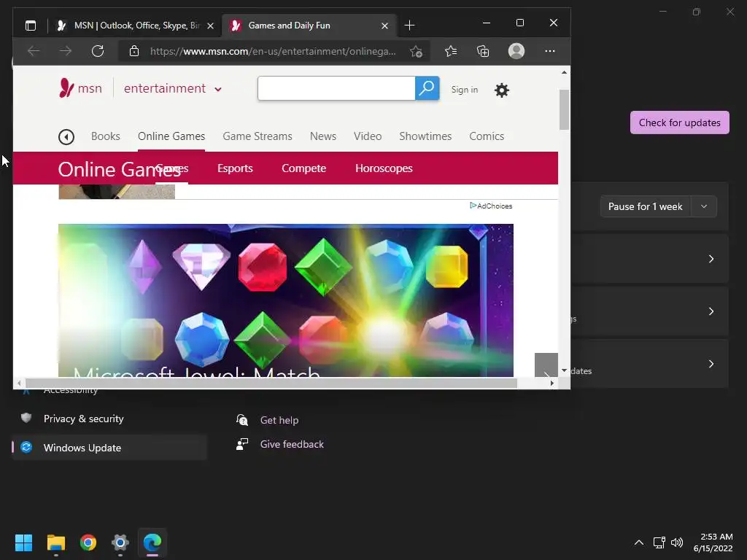Click the Give feedback link
This screenshot has width=747, height=560.
[x=292, y=444]
